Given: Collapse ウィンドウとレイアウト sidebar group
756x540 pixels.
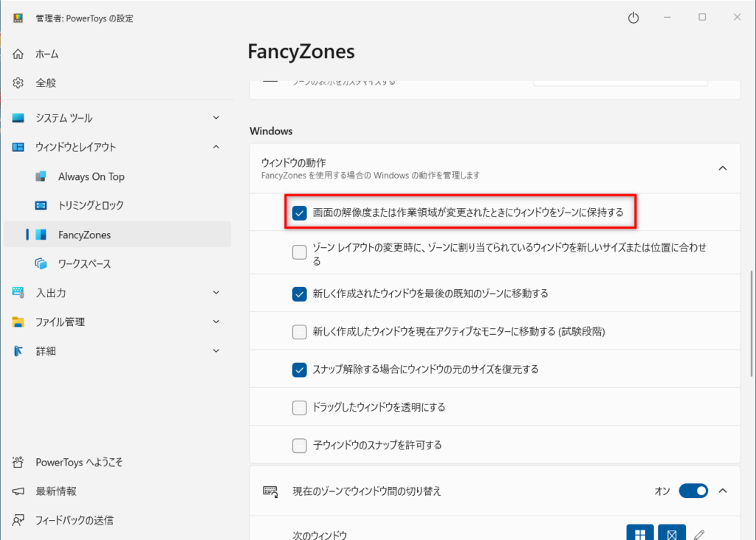Looking at the screenshot, I should pos(216,147).
